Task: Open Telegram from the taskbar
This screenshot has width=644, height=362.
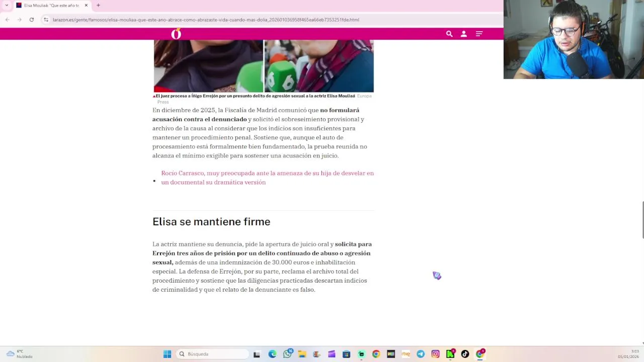Action: 421,354
